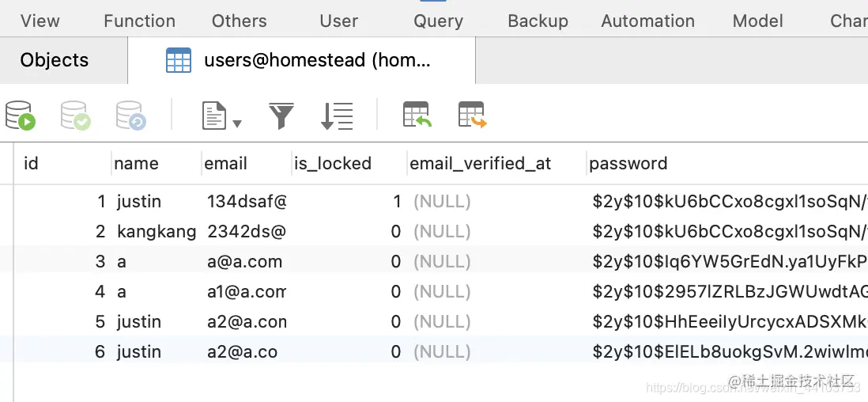
Task: Click the password column header
Action: [x=628, y=164]
